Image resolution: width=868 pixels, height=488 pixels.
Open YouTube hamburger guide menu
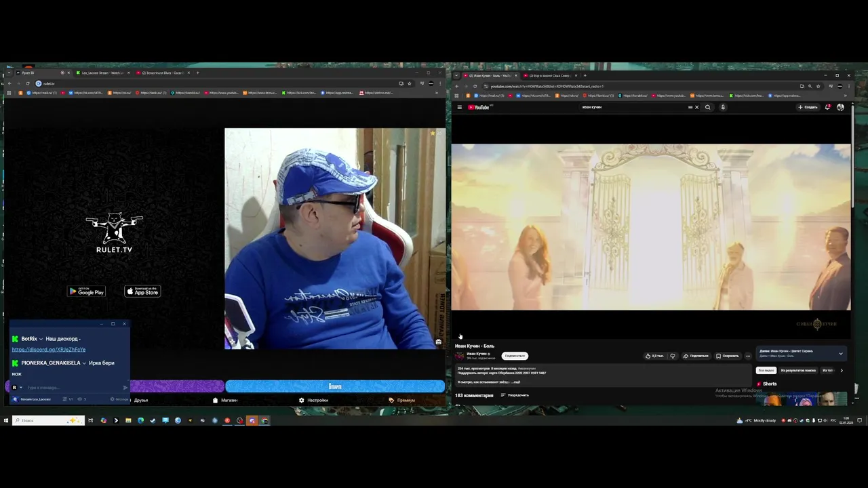coord(459,107)
